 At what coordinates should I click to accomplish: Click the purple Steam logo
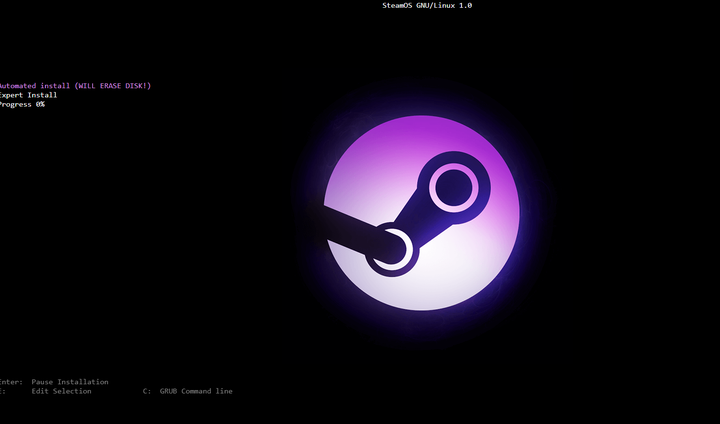click(x=422, y=213)
